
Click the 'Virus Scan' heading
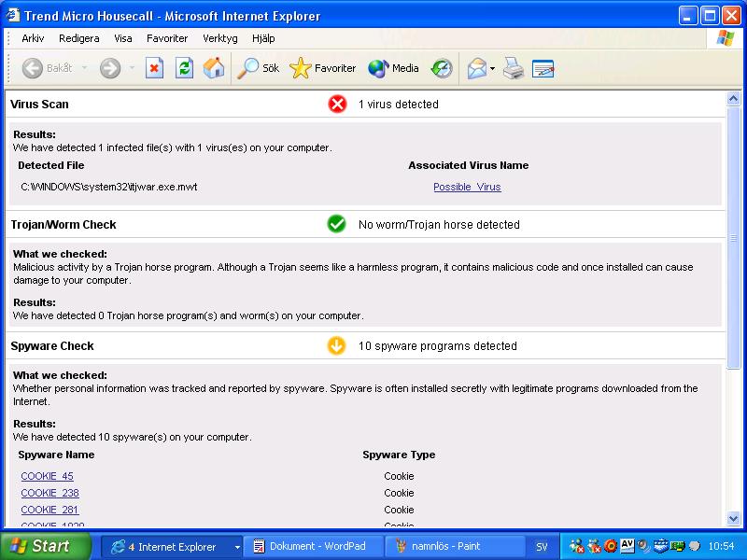(39, 105)
